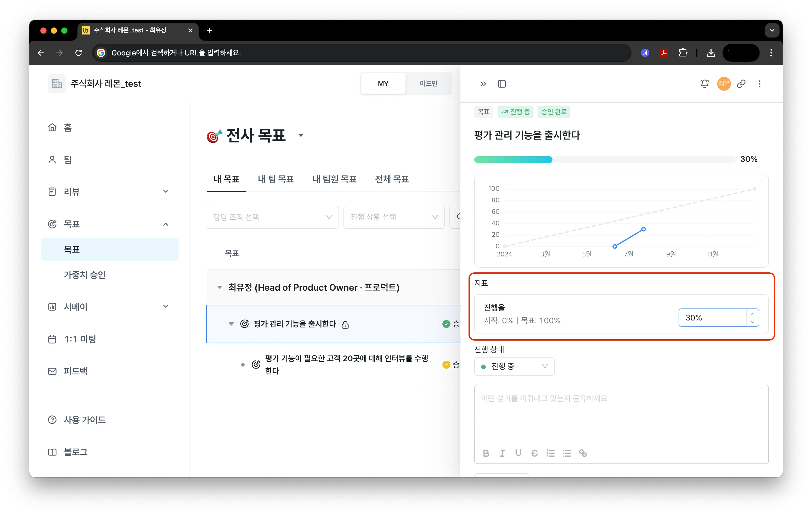Click the 승인 완료 status tag
This screenshot has width=812, height=516.
pos(554,112)
